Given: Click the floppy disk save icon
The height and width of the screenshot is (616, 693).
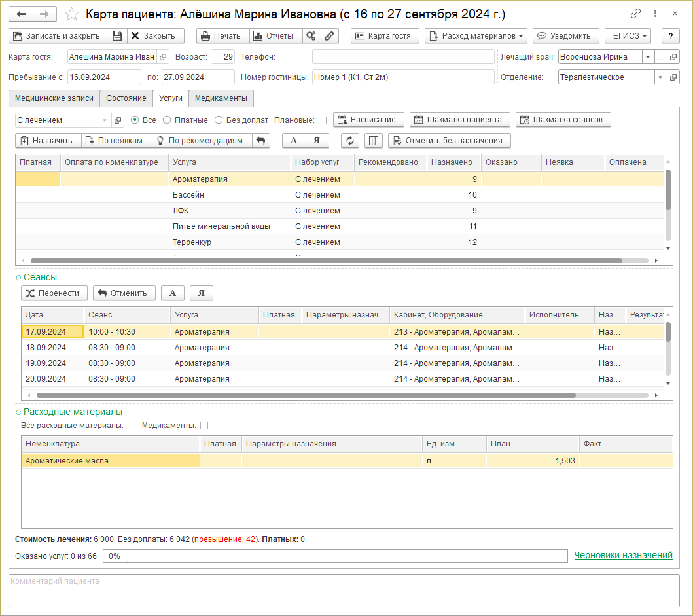Looking at the screenshot, I should pyautogui.click(x=117, y=36).
